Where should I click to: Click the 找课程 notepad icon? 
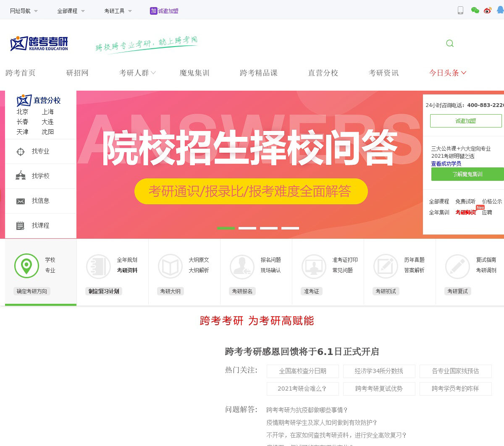(21, 226)
